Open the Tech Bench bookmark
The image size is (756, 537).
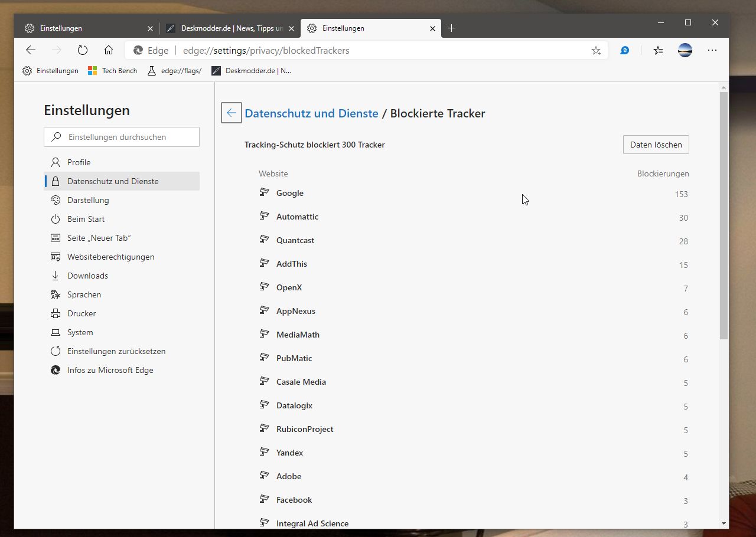coord(112,71)
